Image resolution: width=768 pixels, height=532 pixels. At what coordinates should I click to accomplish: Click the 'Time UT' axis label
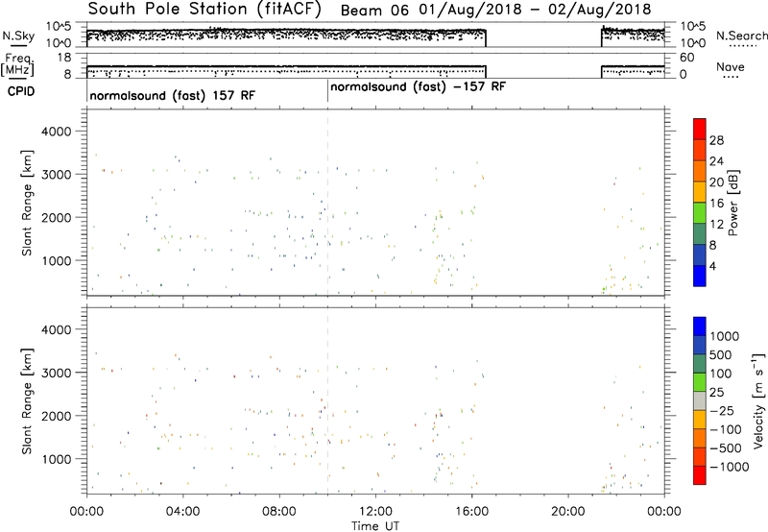click(375, 526)
